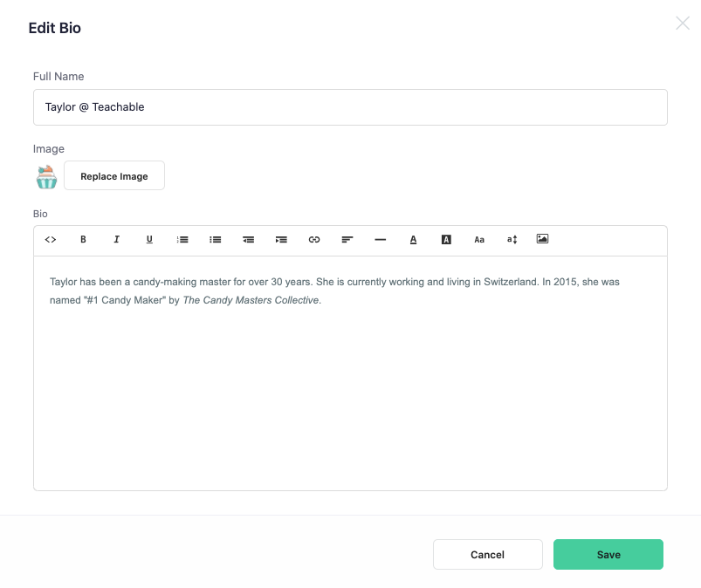This screenshot has height=588, width=701.
Task: Open the code view editor icon
Action: click(51, 240)
